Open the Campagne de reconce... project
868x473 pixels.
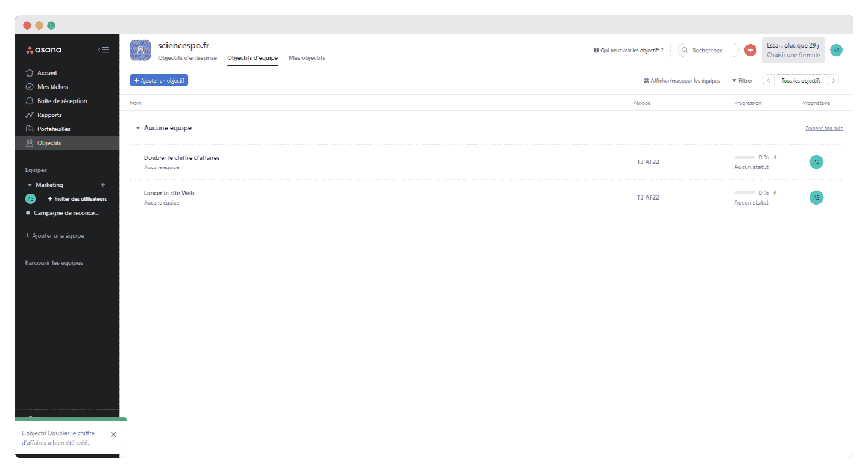point(66,213)
